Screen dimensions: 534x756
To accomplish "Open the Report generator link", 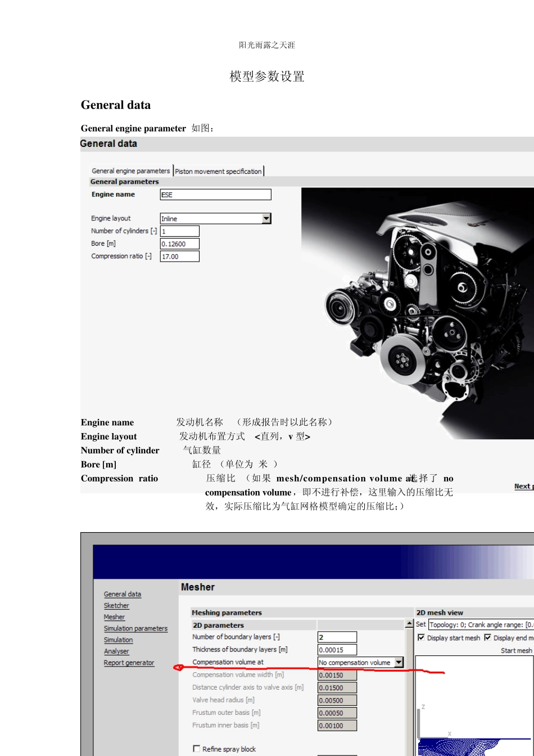I will click(129, 663).
